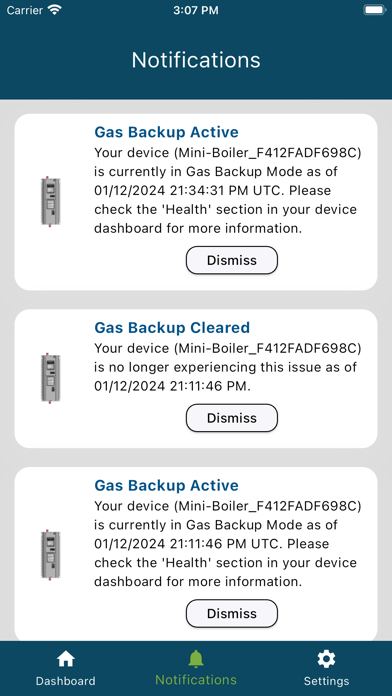Open the Settings gear icon

tap(326, 659)
